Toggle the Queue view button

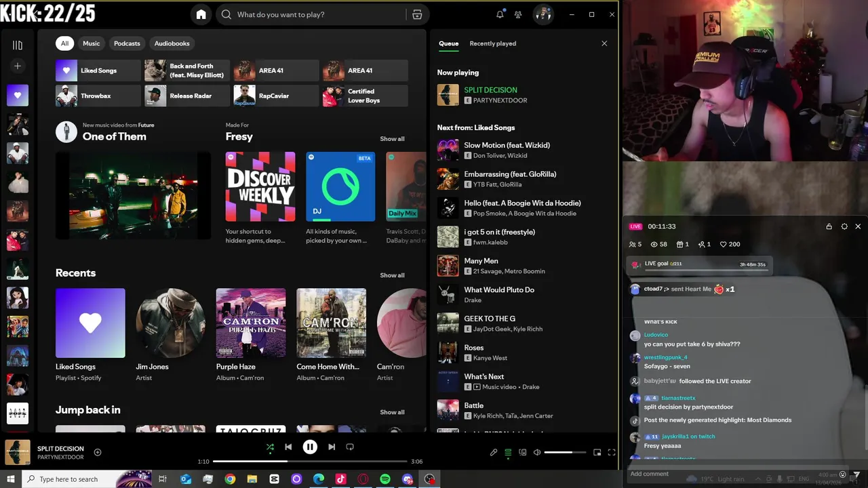(x=508, y=452)
